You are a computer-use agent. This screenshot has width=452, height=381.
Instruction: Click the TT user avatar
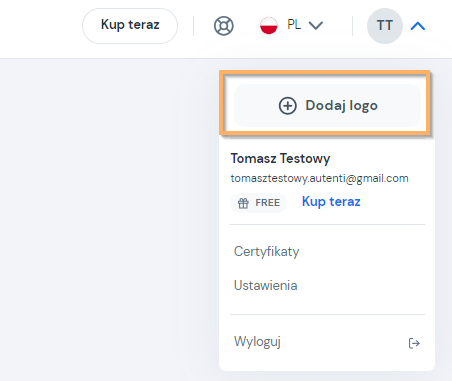point(385,26)
